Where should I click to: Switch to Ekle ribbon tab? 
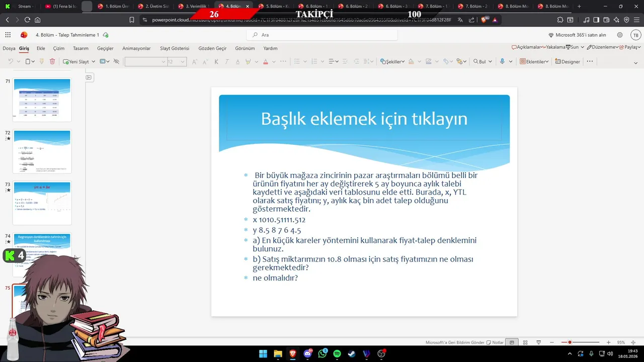click(41, 48)
